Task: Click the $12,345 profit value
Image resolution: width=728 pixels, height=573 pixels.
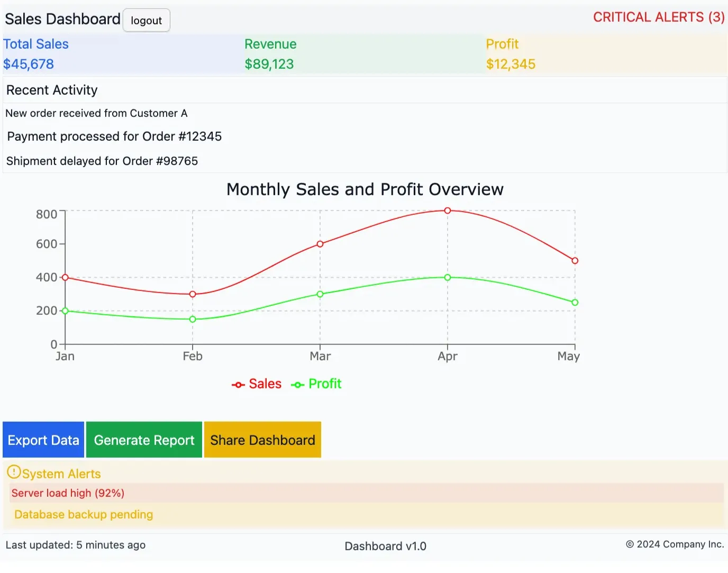Action: click(511, 64)
